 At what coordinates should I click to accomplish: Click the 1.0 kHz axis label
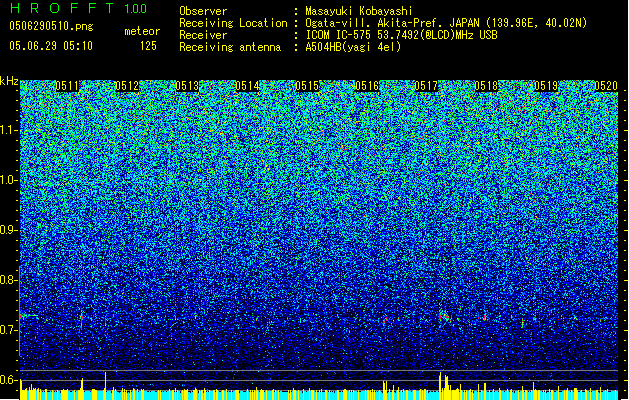pos(9,180)
